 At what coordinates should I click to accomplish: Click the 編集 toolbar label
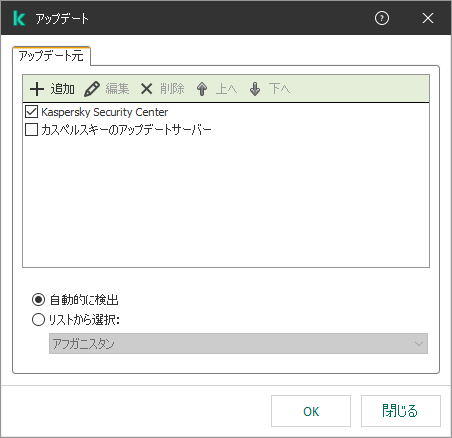pos(117,89)
